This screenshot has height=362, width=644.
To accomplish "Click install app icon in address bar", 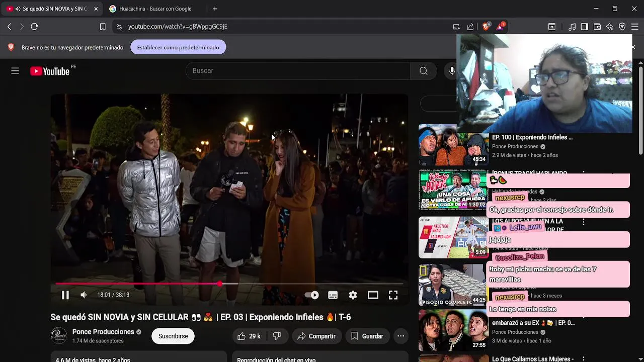I will click(x=456, y=27).
